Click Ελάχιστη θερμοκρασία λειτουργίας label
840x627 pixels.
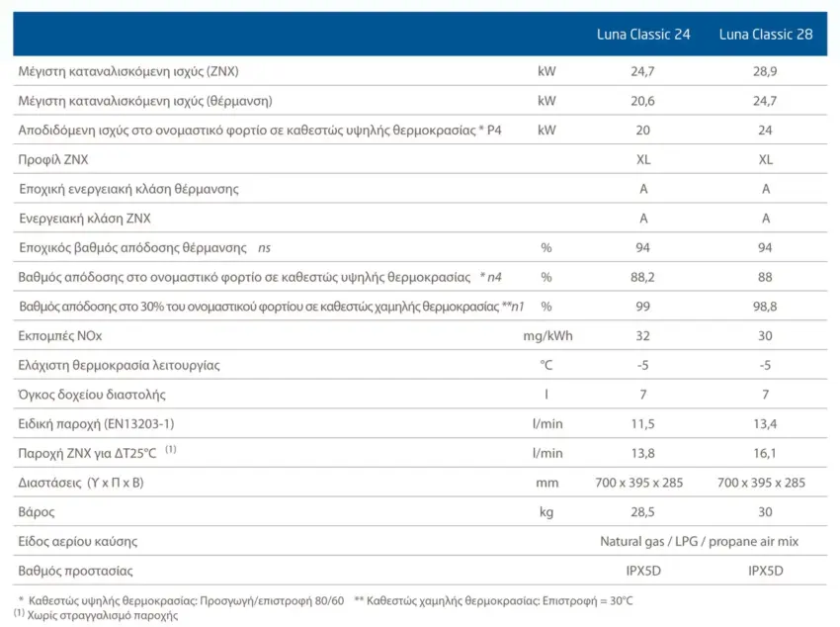coord(119,366)
